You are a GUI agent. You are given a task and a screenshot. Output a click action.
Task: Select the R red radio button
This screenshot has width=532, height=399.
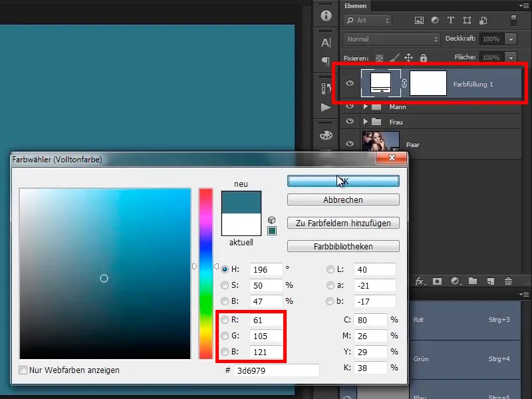[225, 320]
